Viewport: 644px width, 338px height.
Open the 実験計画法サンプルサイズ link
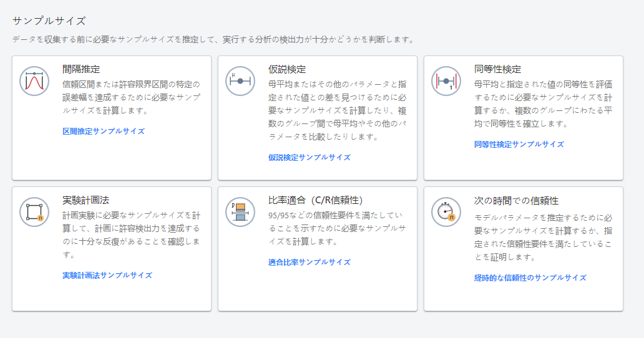[x=107, y=276]
